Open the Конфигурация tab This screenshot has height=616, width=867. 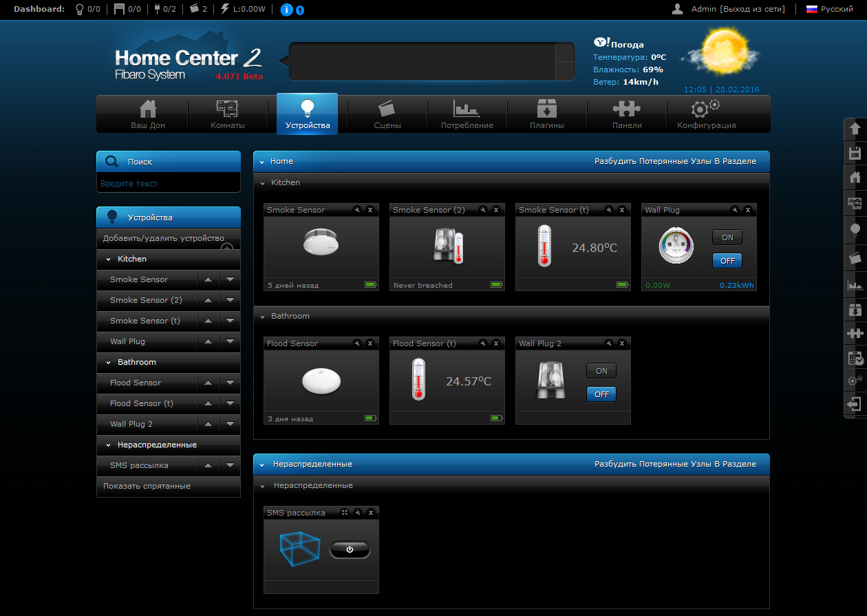tap(707, 114)
